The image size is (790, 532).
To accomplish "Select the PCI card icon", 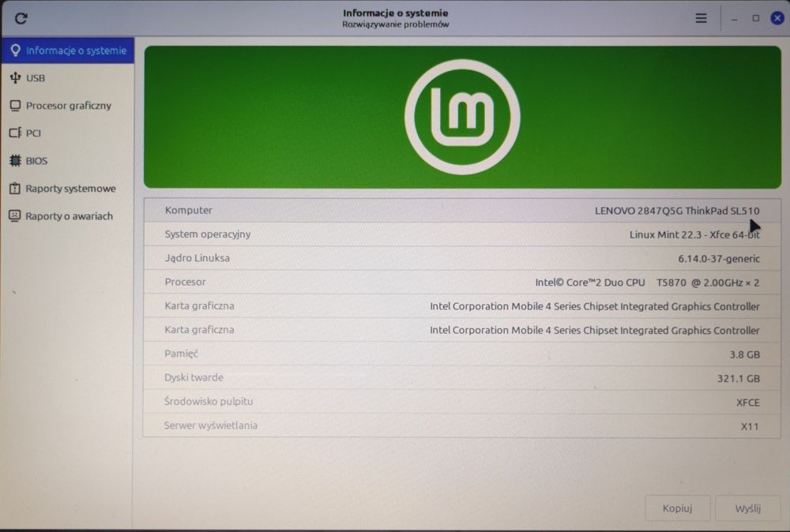I will coord(15,133).
